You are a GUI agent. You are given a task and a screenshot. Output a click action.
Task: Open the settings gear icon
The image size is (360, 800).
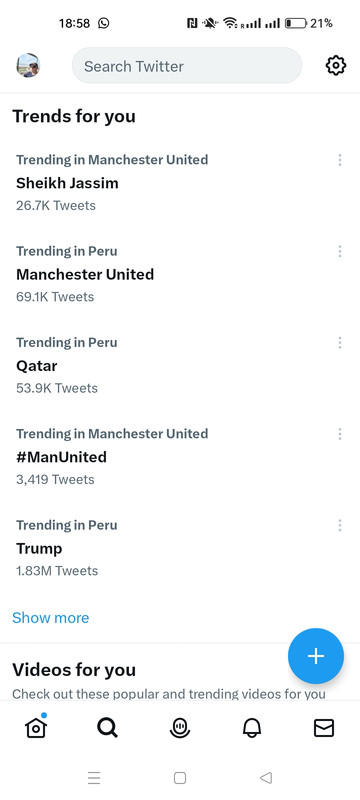[336, 66]
